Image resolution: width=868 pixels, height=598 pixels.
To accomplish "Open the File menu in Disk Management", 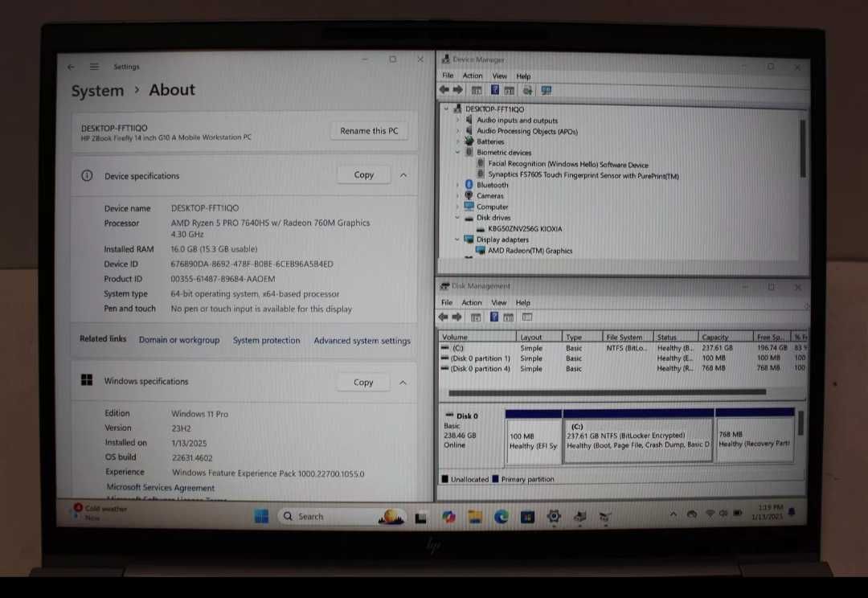I will (x=447, y=302).
